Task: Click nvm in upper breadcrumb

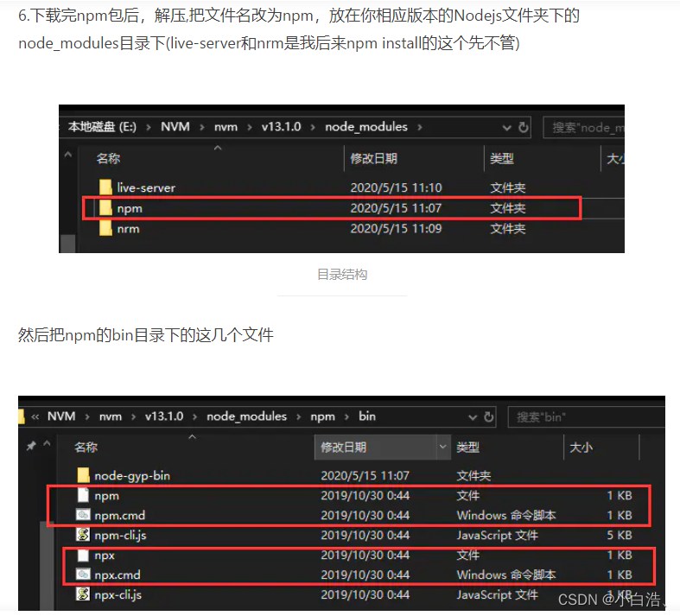Action: coord(226,127)
